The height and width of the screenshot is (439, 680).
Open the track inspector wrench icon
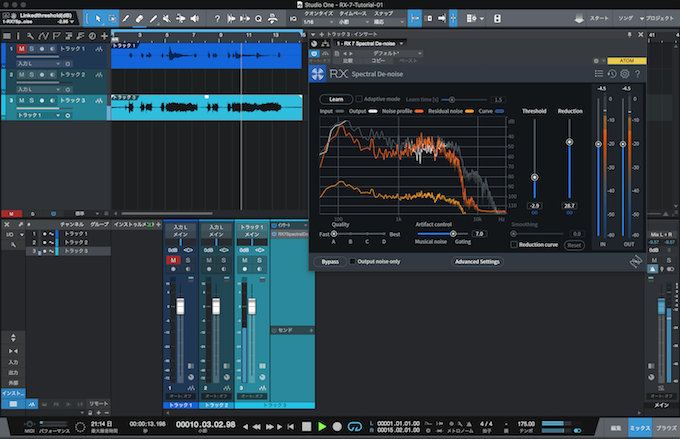[30, 36]
